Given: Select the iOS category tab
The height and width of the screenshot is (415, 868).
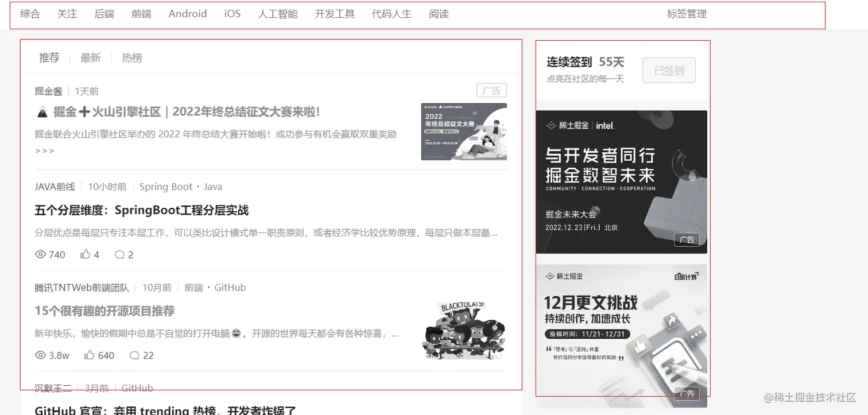Looking at the screenshot, I should coord(232,14).
